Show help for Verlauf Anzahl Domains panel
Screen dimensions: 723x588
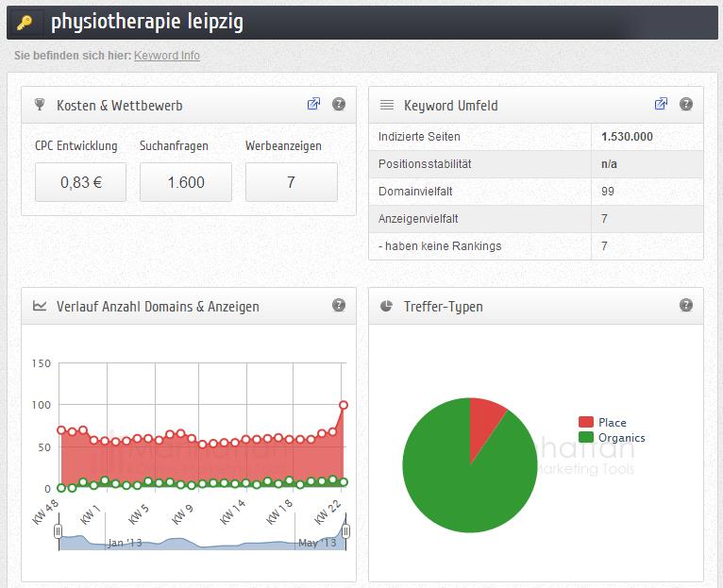[x=339, y=305]
